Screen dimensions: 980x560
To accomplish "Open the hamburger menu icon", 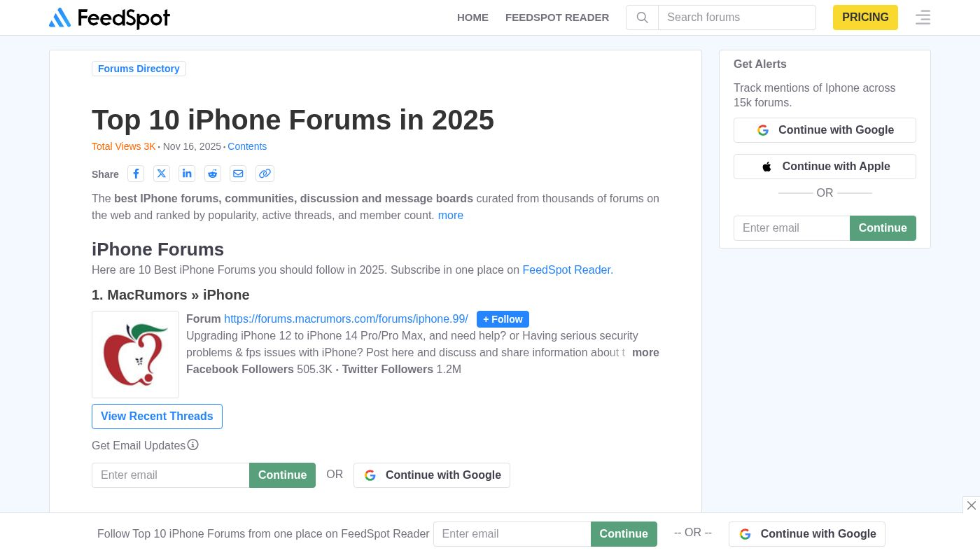I will [923, 17].
